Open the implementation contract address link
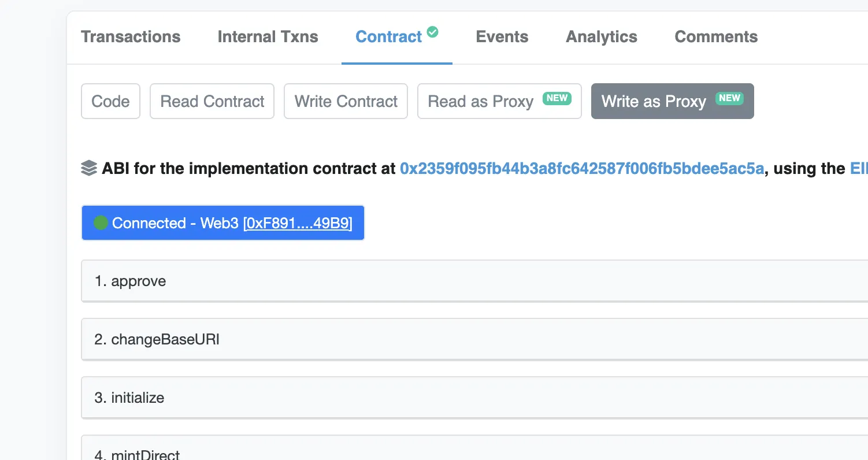Image resolution: width=868 pixels, height=460 pixels. tap(582, 169)
